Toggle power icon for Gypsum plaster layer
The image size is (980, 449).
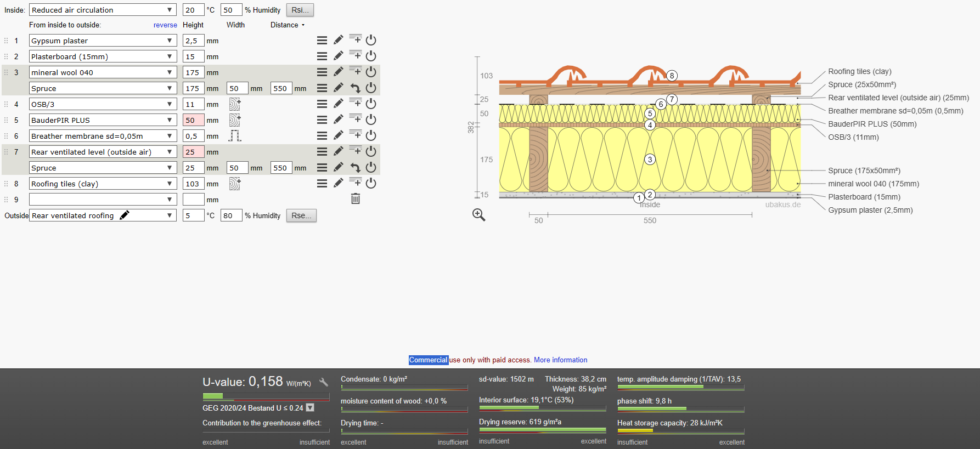tap(371, 40)
